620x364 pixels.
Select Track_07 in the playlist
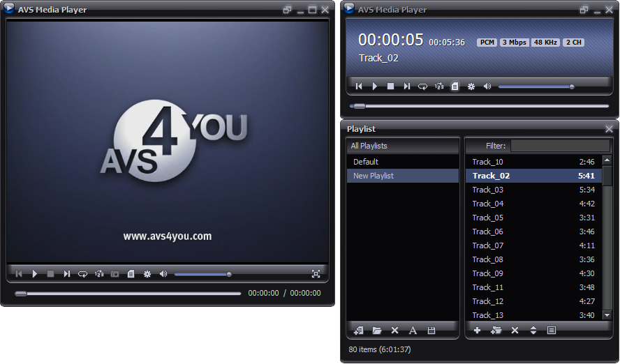[x=533, y=245]
